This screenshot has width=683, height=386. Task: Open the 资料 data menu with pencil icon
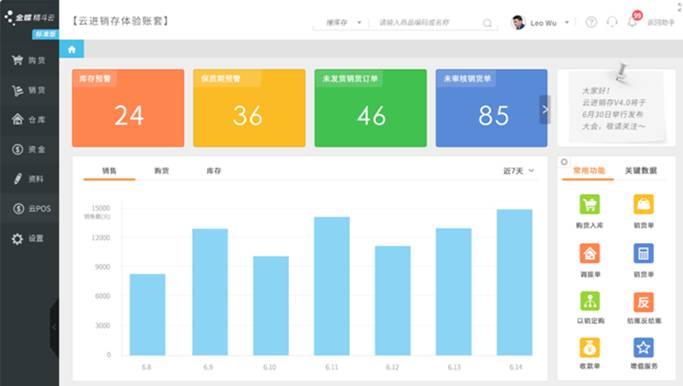point(29,179)
